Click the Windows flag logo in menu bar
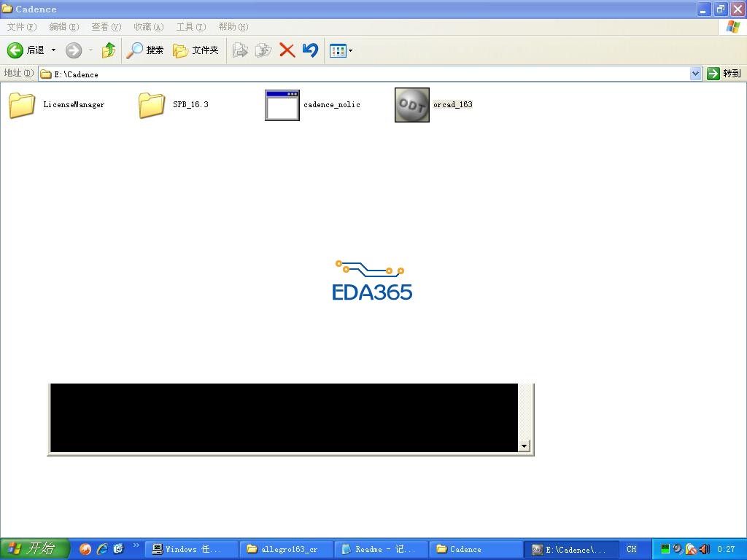 click(732, 27)
